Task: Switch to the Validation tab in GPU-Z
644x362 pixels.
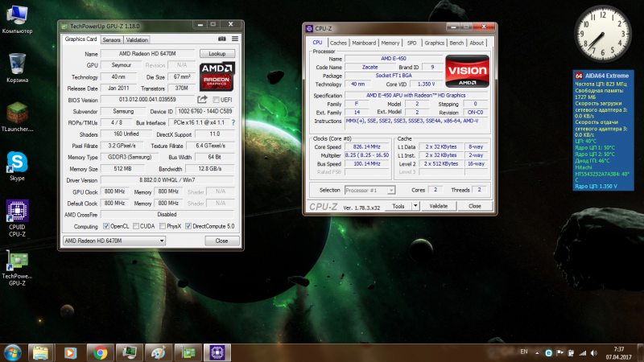Action: click(137, 39)
